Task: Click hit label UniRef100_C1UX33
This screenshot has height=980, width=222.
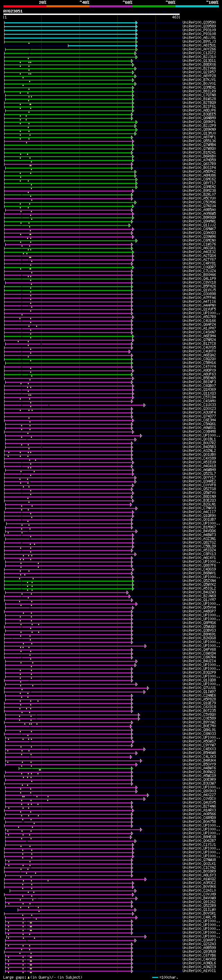Action: coord(199,405)
